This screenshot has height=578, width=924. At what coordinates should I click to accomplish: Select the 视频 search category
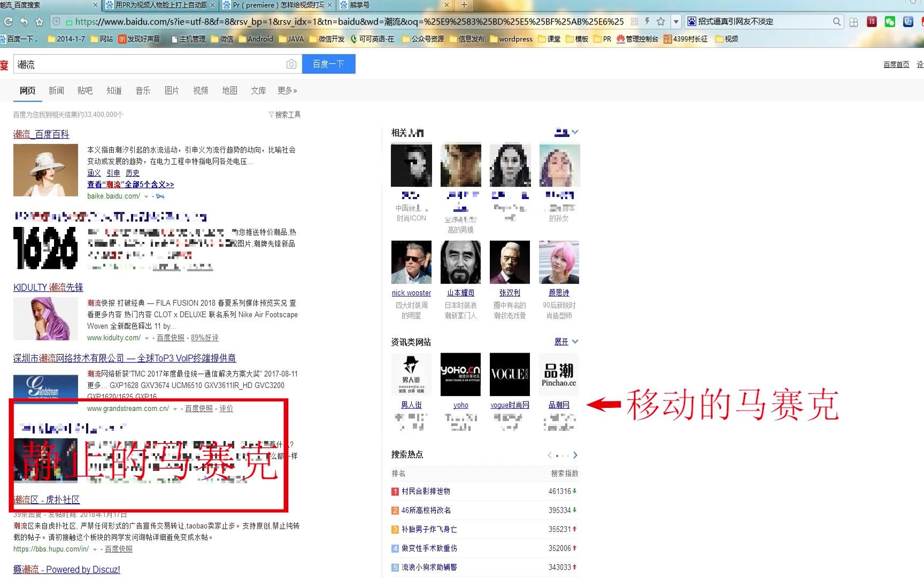point(201,90)
